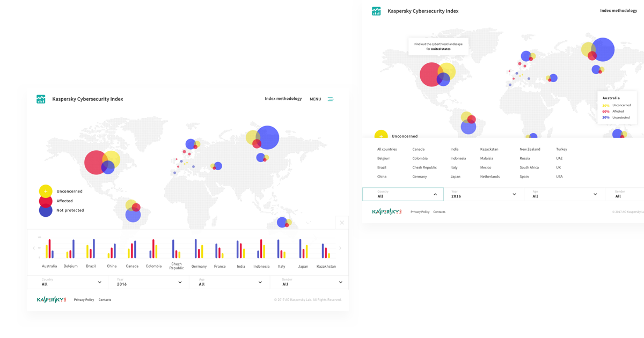644x338 pixels.
Task: Click the Colombia label under the bar chart
Action: 153,266
